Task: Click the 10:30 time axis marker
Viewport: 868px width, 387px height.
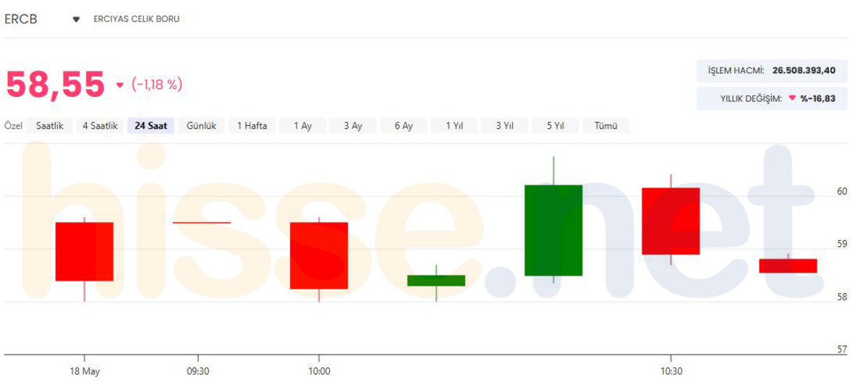Action: tap(671, 371)
